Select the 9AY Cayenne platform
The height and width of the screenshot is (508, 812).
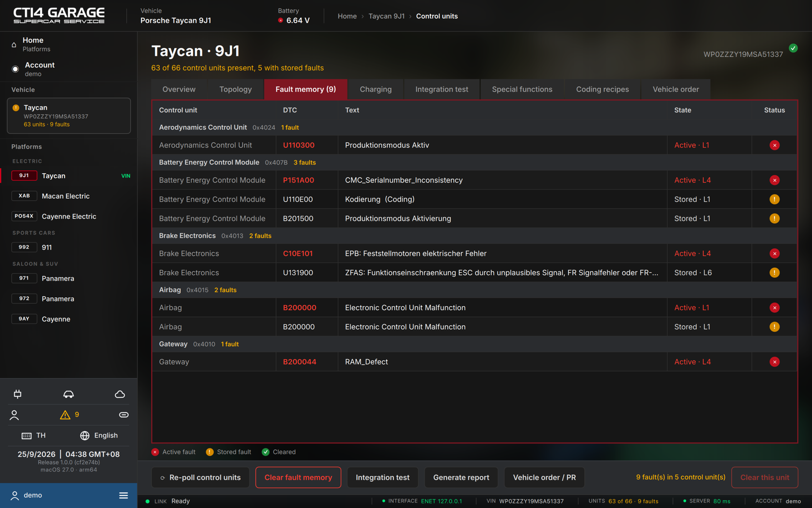[x=69, y=319]
